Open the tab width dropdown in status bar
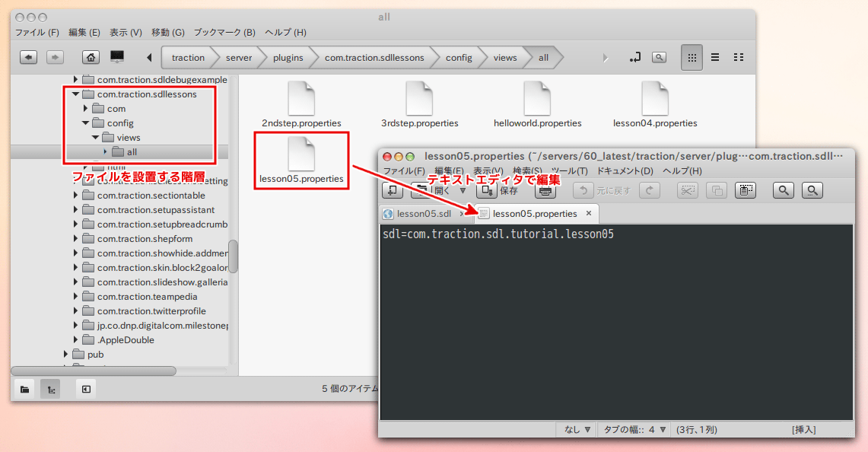The width and height of the screenshot is (868, 452). 636,429
